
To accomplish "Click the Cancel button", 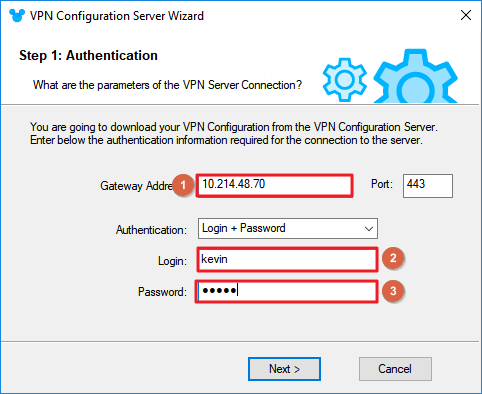I will (x=395, y=369).
